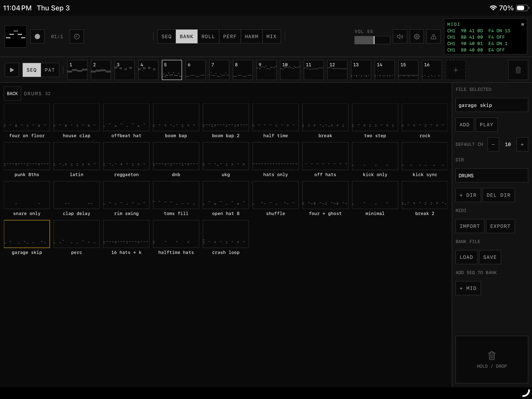Start playback with the play button
532x399 pixels.
pos(12,70)
